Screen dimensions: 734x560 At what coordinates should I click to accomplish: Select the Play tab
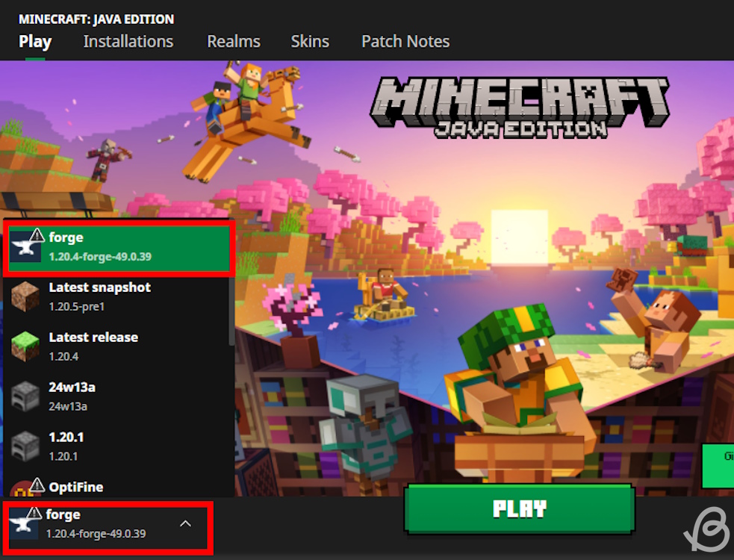[x=34, y=42]
